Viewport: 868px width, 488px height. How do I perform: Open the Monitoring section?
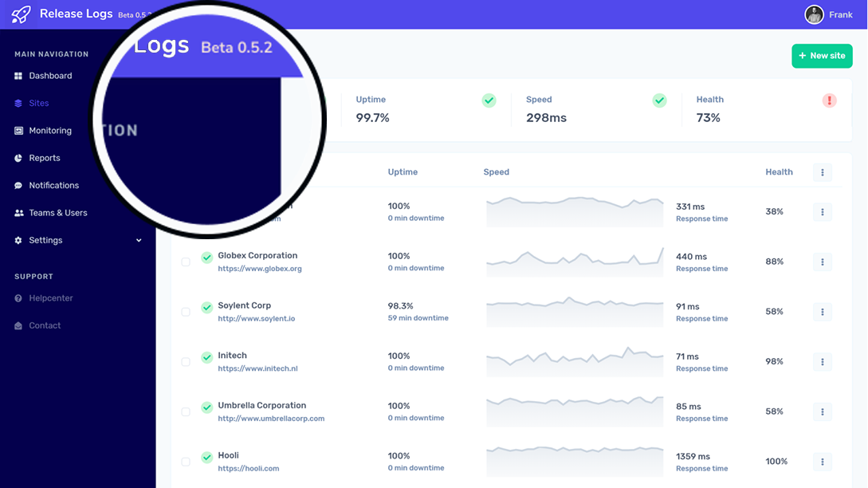tap(49, 131)
